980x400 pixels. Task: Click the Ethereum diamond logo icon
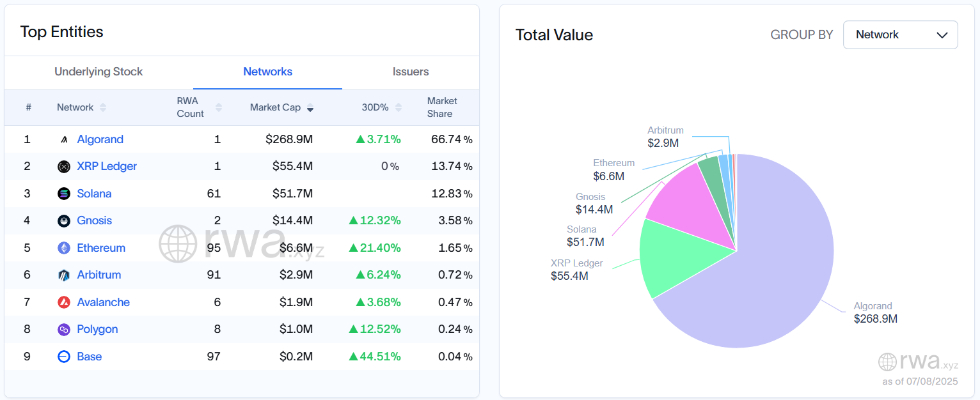[64, 248]
